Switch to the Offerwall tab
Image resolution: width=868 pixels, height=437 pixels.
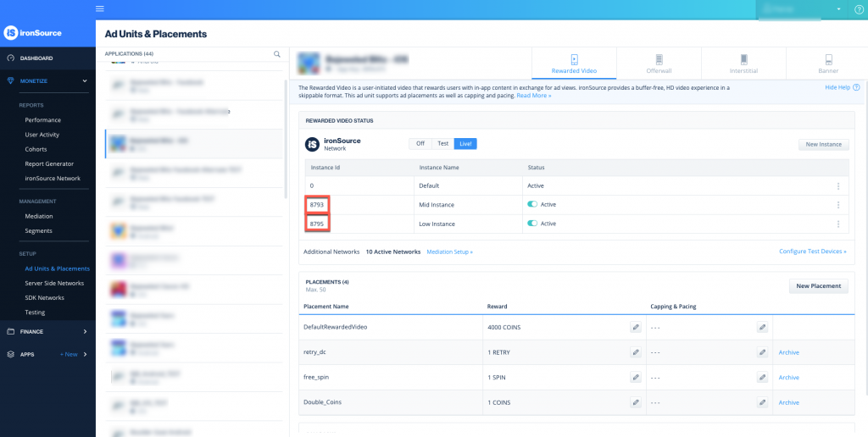[x=659, y=64]
